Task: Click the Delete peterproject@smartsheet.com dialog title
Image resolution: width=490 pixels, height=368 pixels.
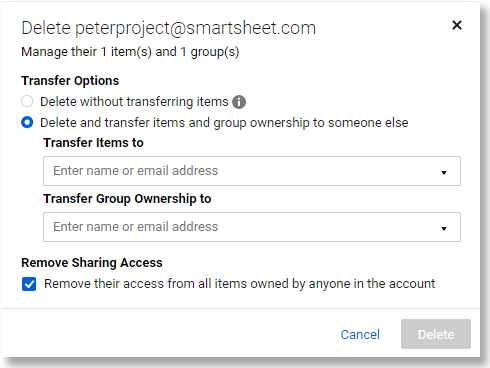Action: (x=168, y=28)
